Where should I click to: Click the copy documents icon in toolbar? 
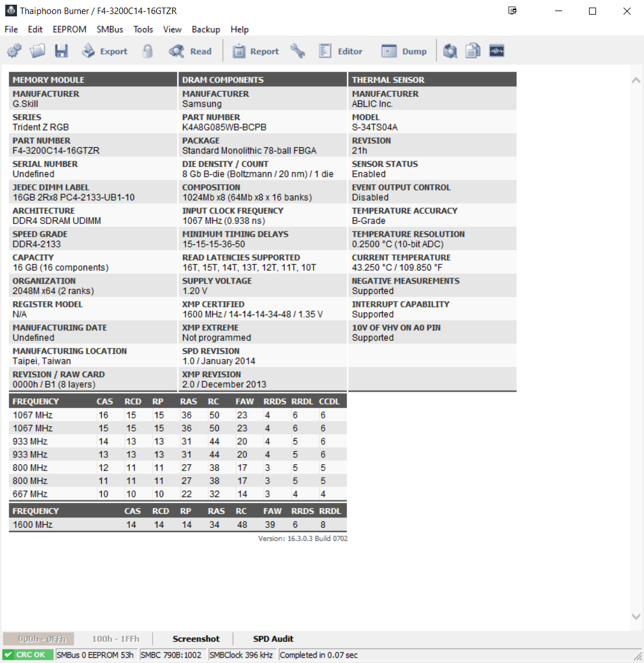click(473, 51)
